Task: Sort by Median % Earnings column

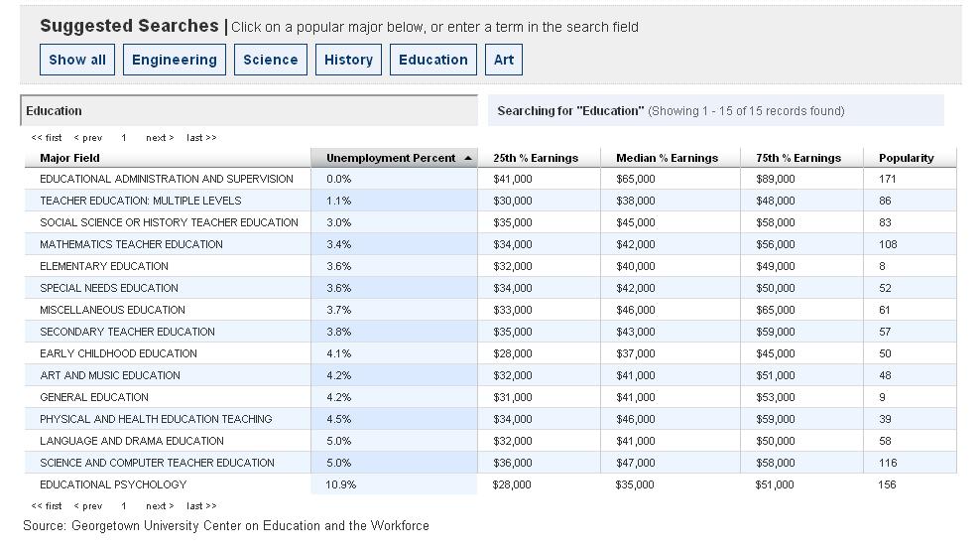Action: pyautogui.click(x=667, y=158)
